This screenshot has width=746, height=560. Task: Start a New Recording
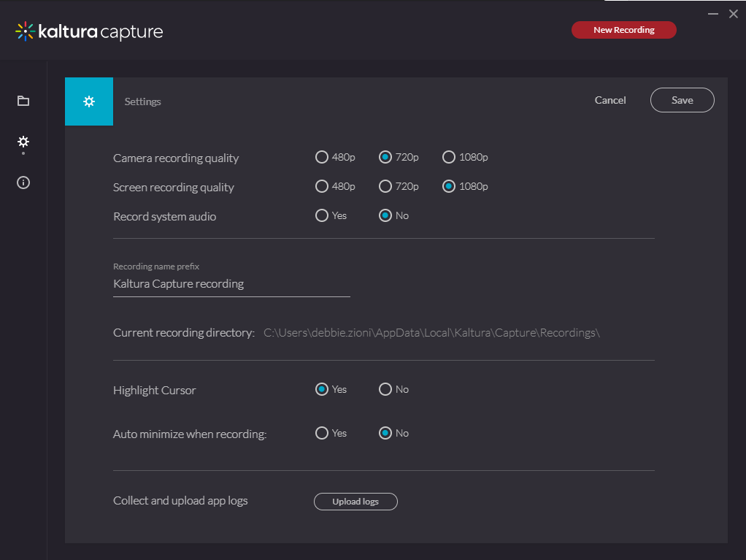click(623, 30)
